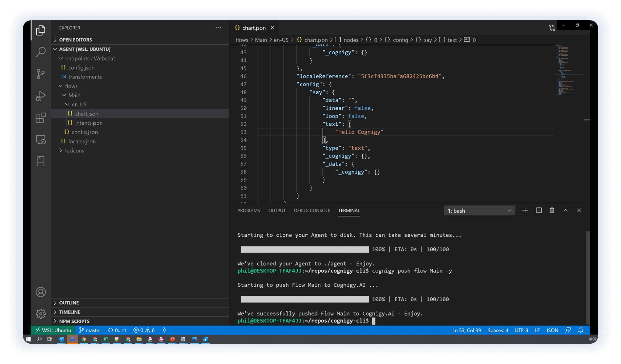Open the feedback icon in status bar
The height and width of the screenshot is (364, 621).
point(568,330)
